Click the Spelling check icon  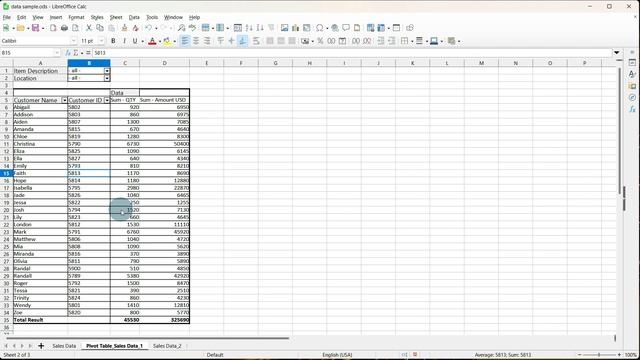[x=192, y=28]
